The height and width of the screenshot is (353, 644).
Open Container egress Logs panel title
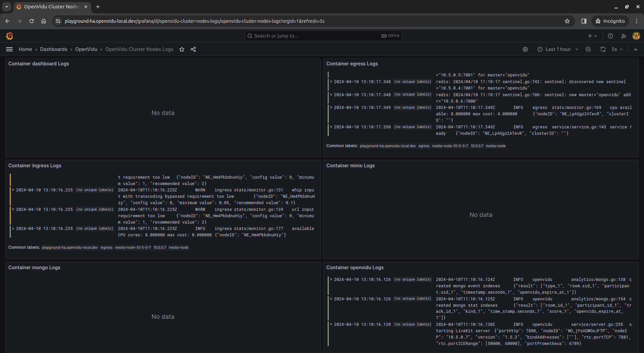(x=352, y=64)
